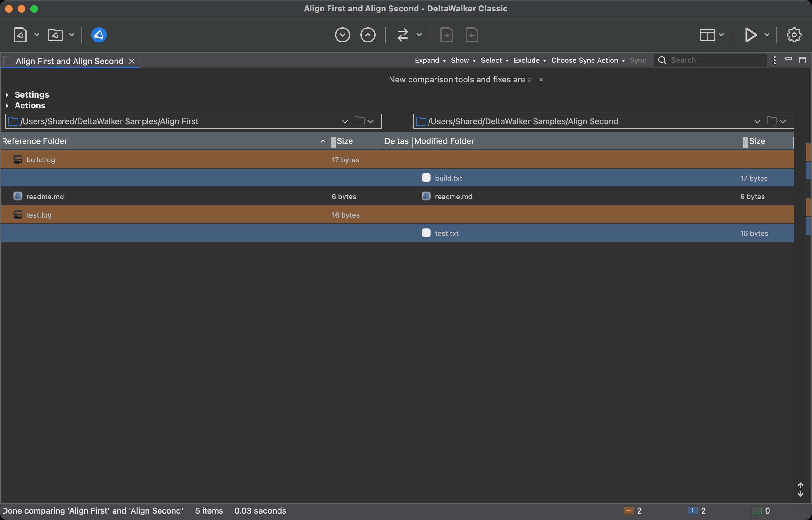Open Align Second path history chevron
This screenshot has width=812, height=520.
click(x=757, y=121)
